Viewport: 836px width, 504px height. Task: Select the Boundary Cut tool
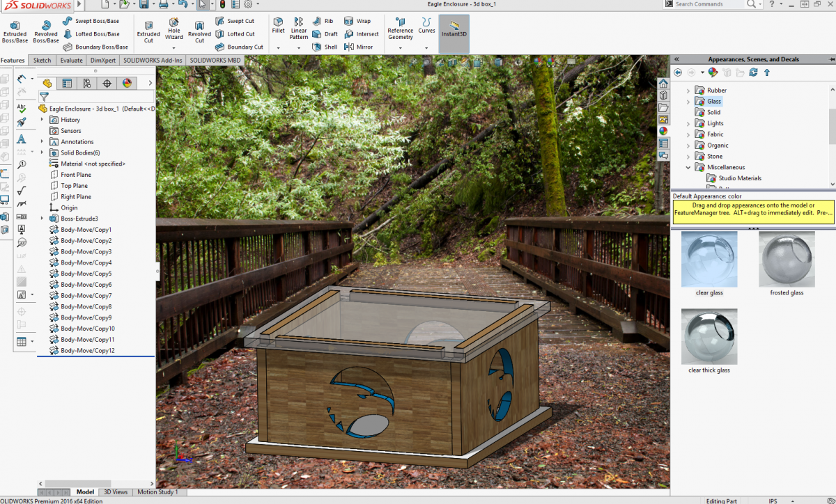[x=239, y=47]
